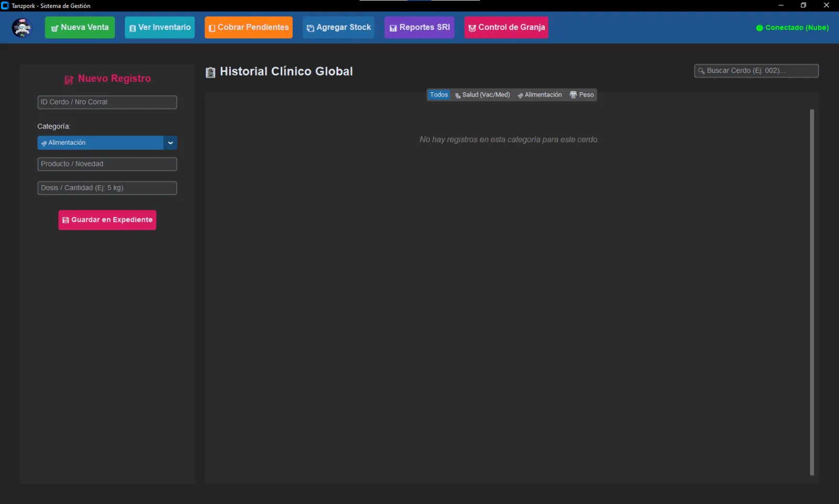The image size is (839, 504).
Task: Filter history by Salud (Vac/Med)
Action: [482, 95]
